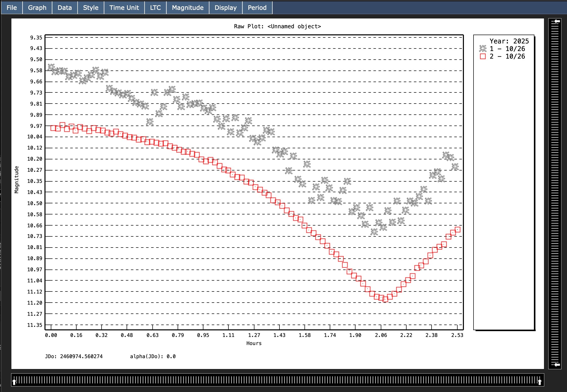Click middle of the horizontal tick slider

point(277,380)
